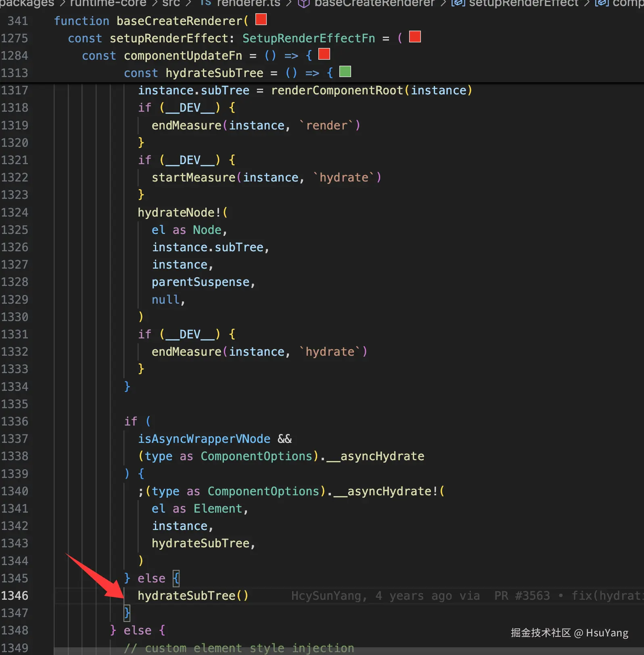Click null argument on line 1329
Screen dimensions: 644x655
[165, 300]
